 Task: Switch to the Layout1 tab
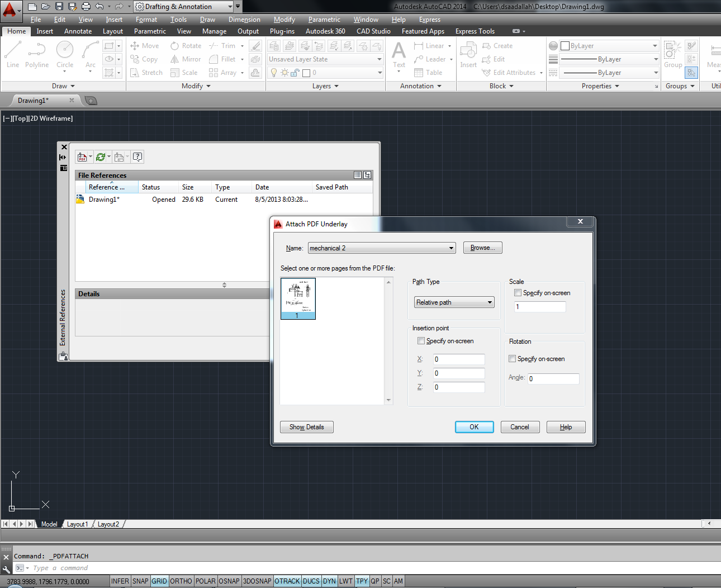click(77, 524)
